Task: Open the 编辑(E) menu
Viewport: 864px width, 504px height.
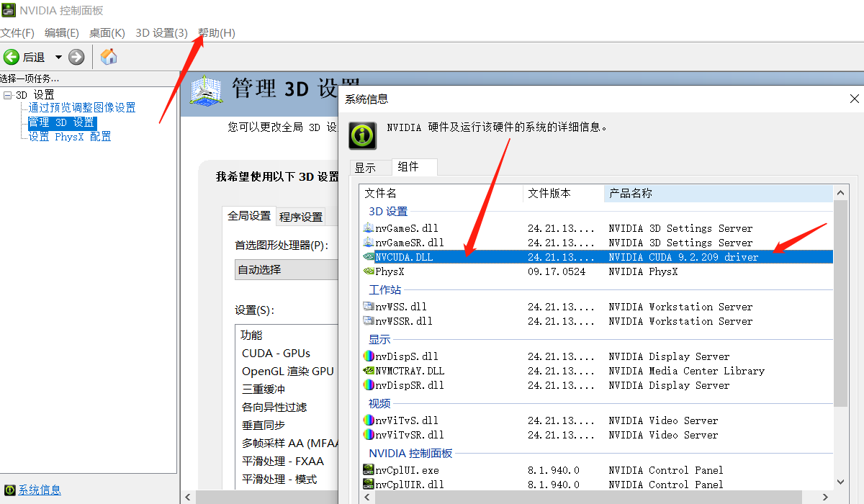Action: (x=62, y=33)
